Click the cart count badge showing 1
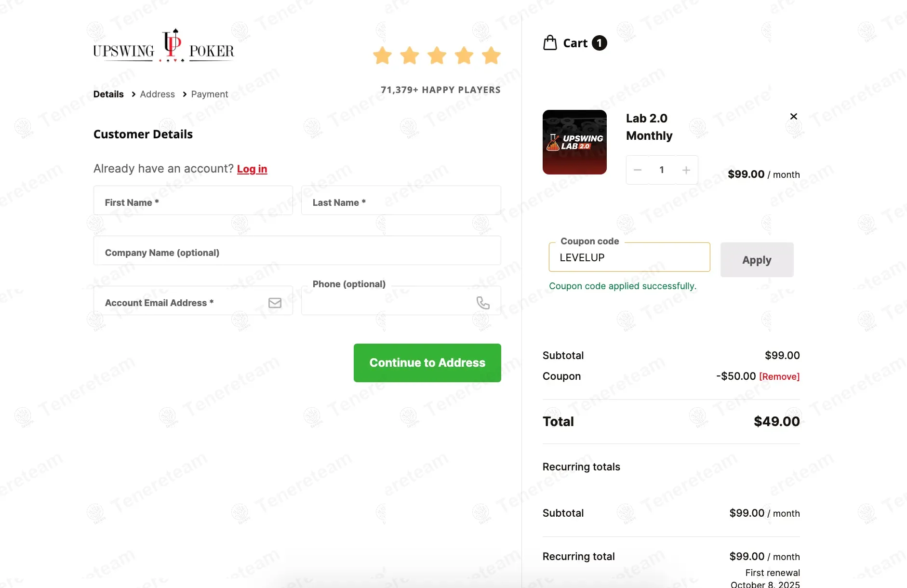The image size is (907, 588). 599,43
